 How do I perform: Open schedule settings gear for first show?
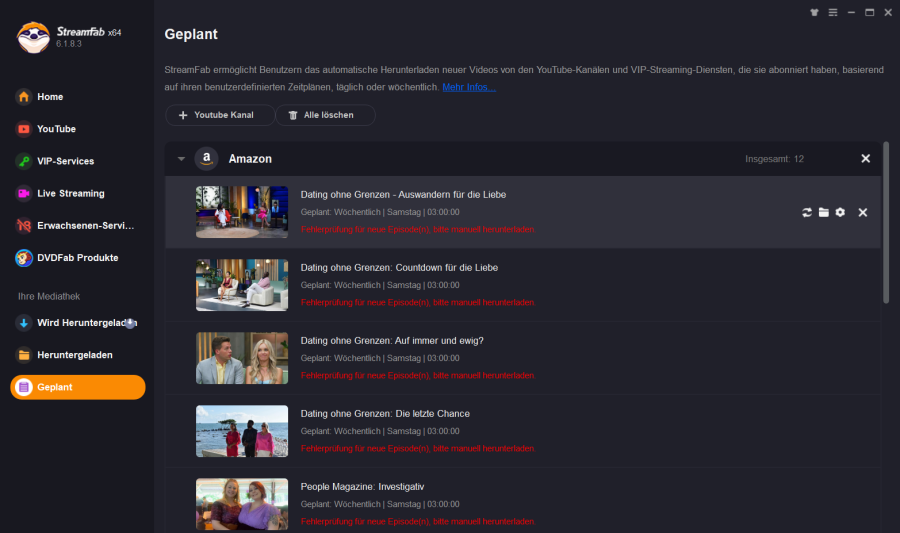click(x=840, y=212)
